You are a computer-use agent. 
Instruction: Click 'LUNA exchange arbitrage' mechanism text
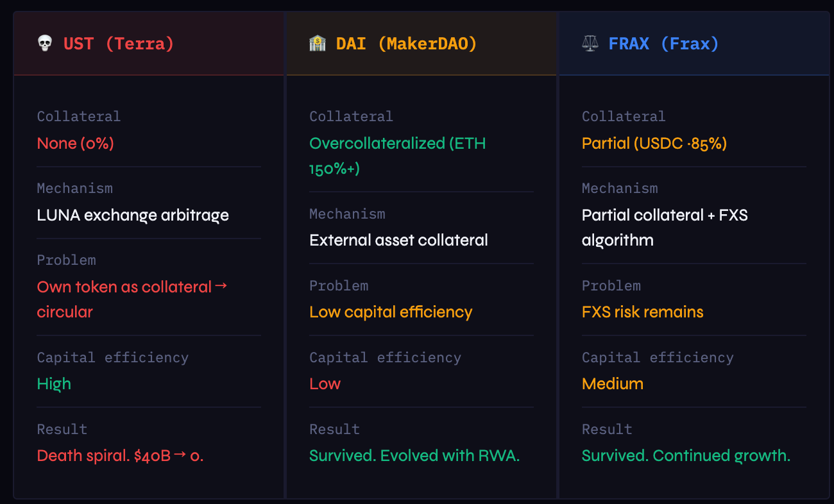pos(133,215)
